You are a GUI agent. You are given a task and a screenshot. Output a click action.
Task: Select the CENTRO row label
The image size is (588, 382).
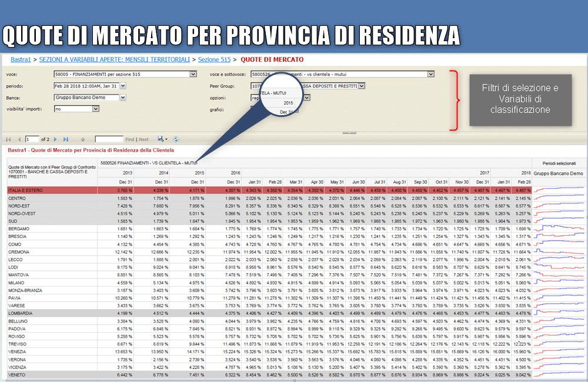click(x=17, y=198)
